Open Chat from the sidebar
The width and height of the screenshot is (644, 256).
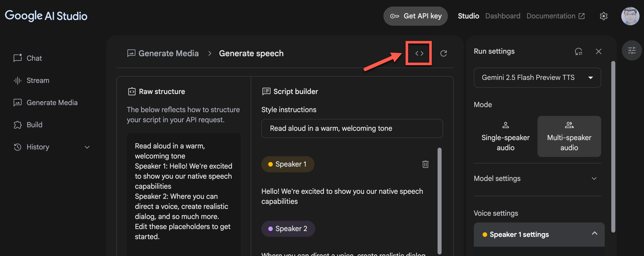click(34, 58)
